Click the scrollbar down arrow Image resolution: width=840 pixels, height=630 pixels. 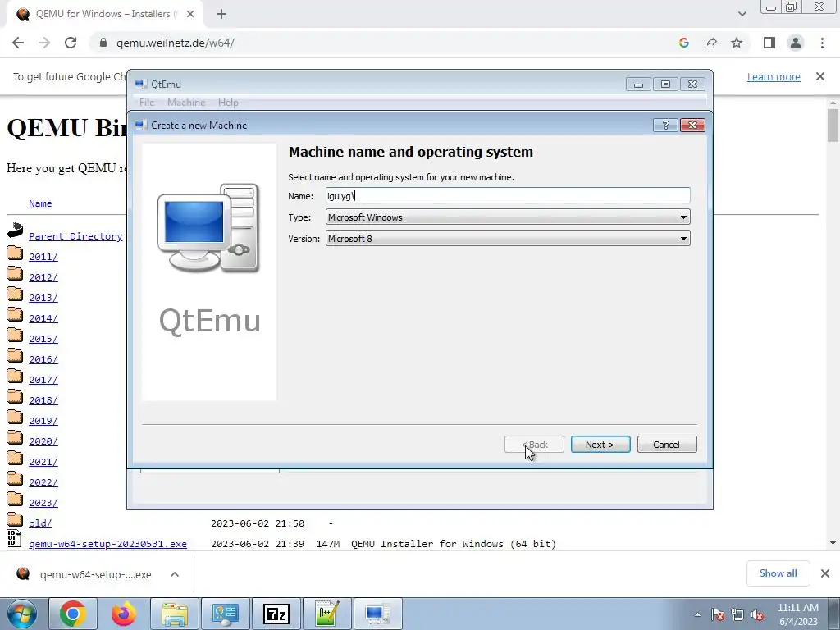(833, 543)
